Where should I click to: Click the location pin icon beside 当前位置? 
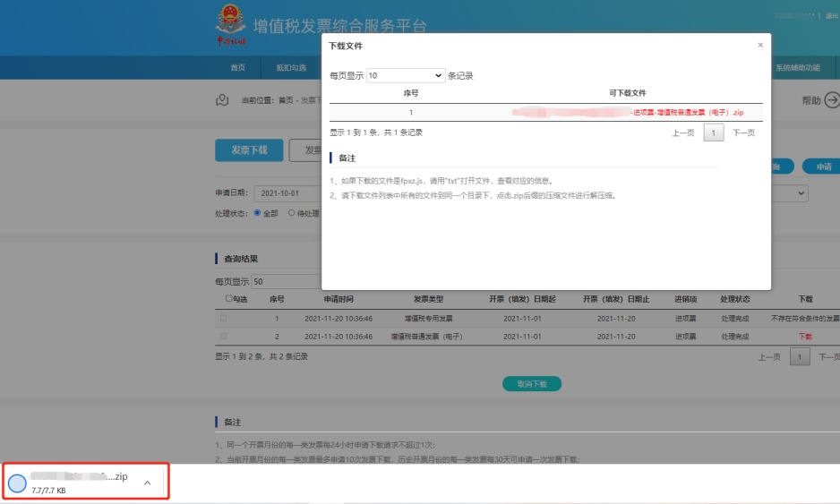222,99
